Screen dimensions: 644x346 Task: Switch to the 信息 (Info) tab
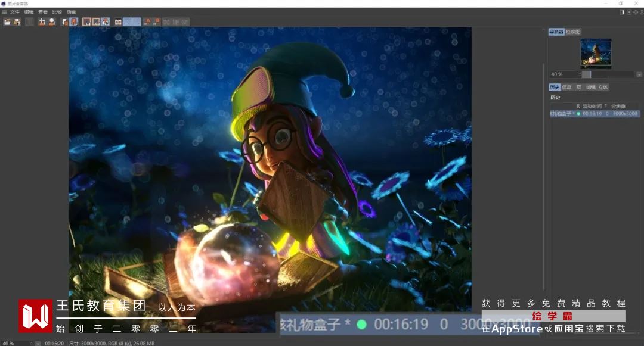(567, 88)
